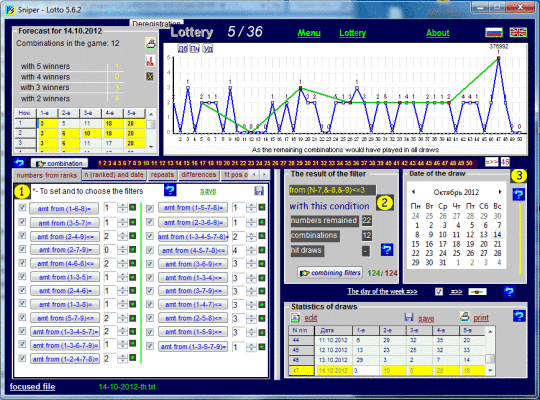Toggle checkbox for amt from (4-6-8)
The width and height of the screenshot is (540, 400).
coord(22,263)
